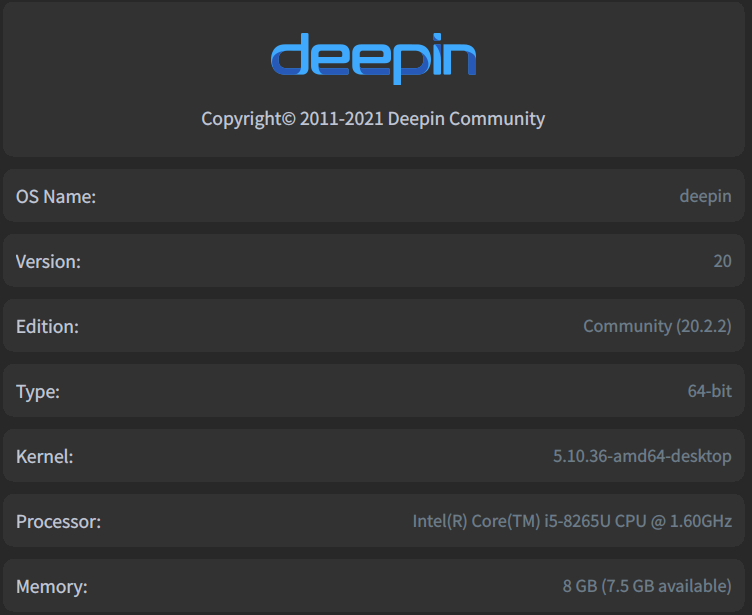This screenshot has width=752, height=615.
Task: Click the OS name value 'deepin'
Action: (705, 196)
